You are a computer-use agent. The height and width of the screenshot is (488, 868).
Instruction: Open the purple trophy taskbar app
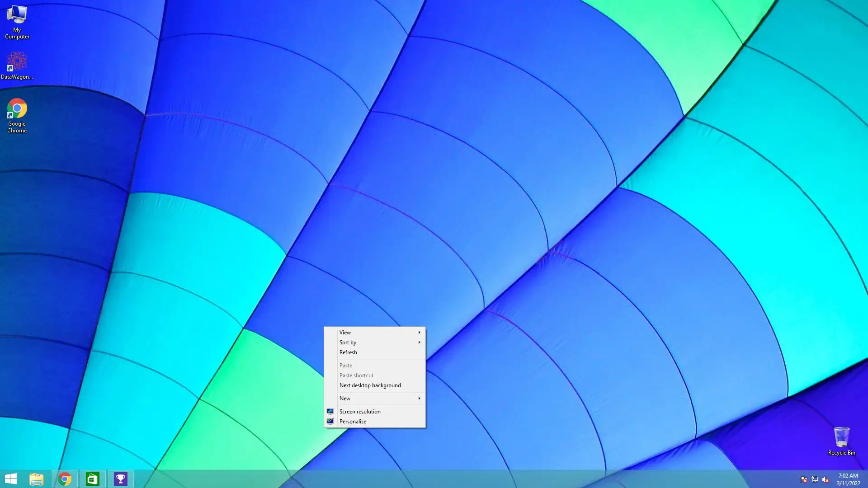[121, 479]
